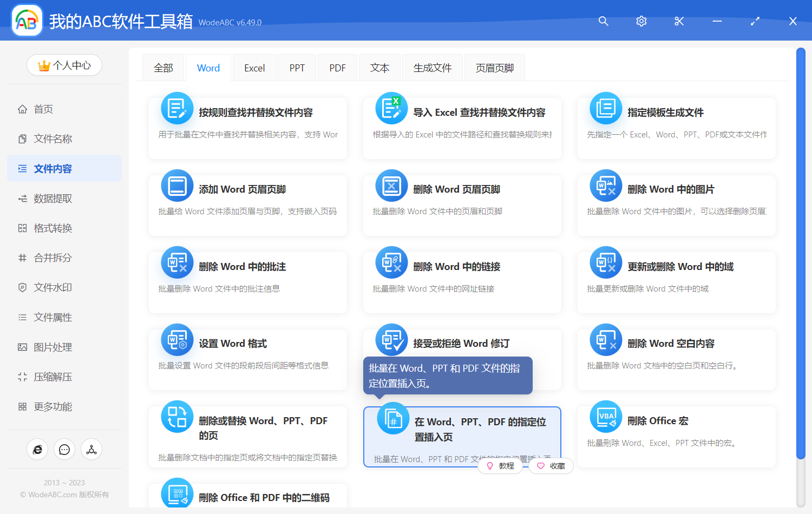
Task: Click the 设置 Word 格式 icon
Action: click(177, 340)
